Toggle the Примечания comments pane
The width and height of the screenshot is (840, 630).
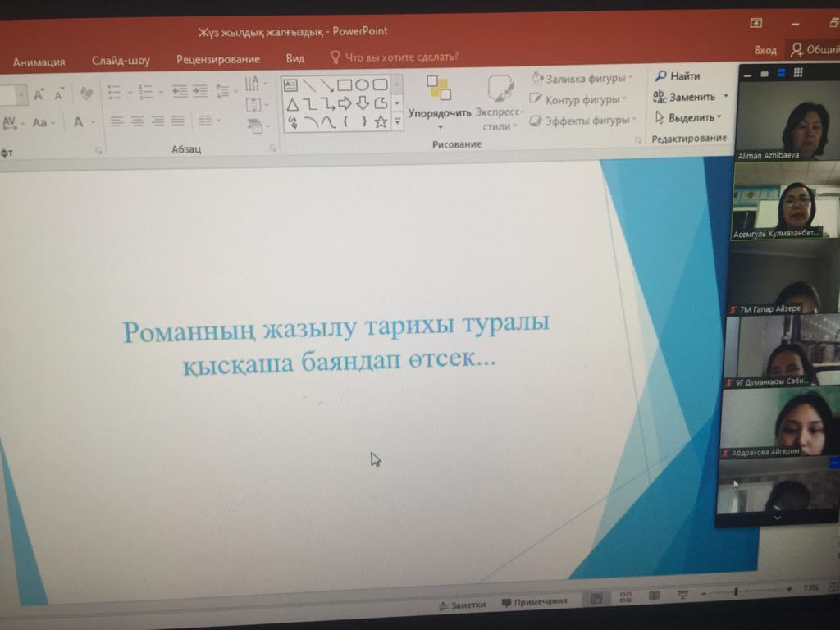533,601
